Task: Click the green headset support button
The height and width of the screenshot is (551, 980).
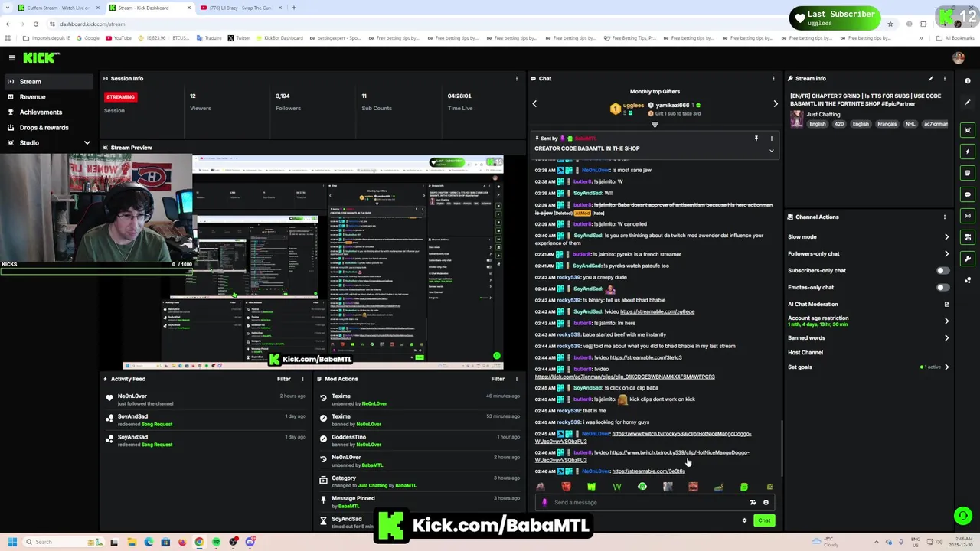Action: [x=963, y=516]
